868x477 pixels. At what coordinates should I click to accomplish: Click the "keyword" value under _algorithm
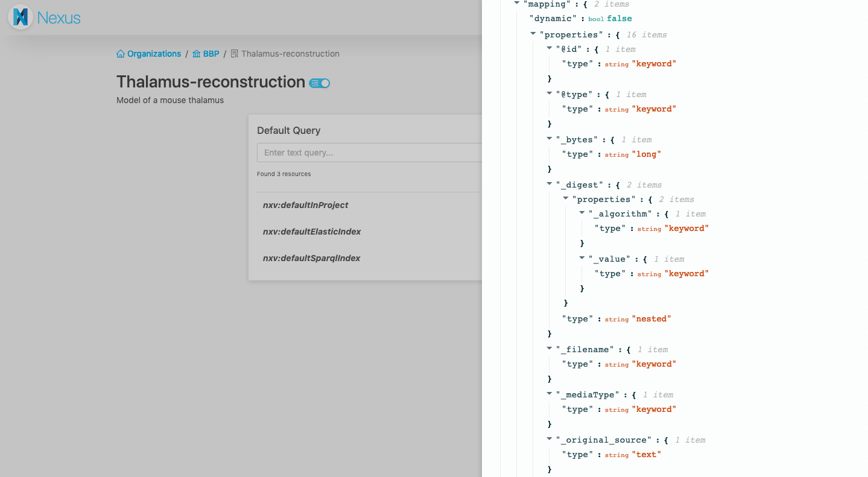click(686, 229)
